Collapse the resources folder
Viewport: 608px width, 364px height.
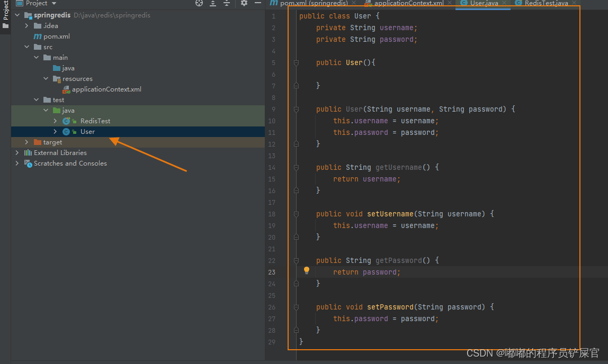coord(46,79)
